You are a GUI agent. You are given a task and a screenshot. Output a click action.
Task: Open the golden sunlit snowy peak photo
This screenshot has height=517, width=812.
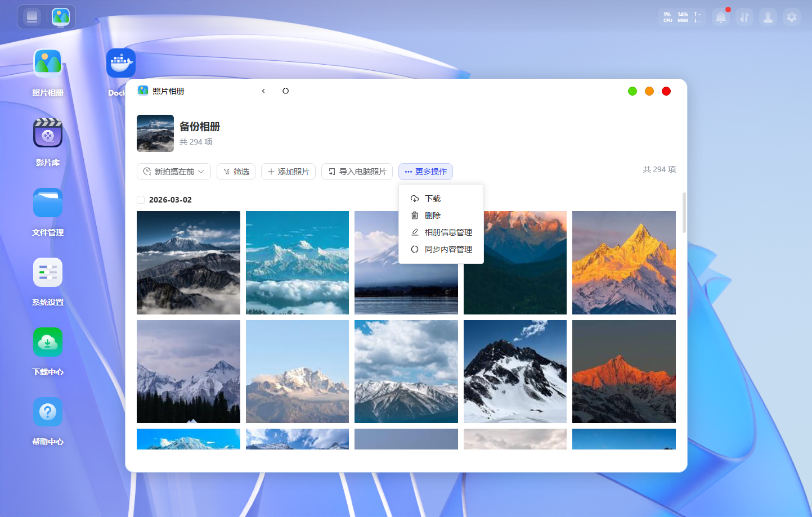click(624, 263)
